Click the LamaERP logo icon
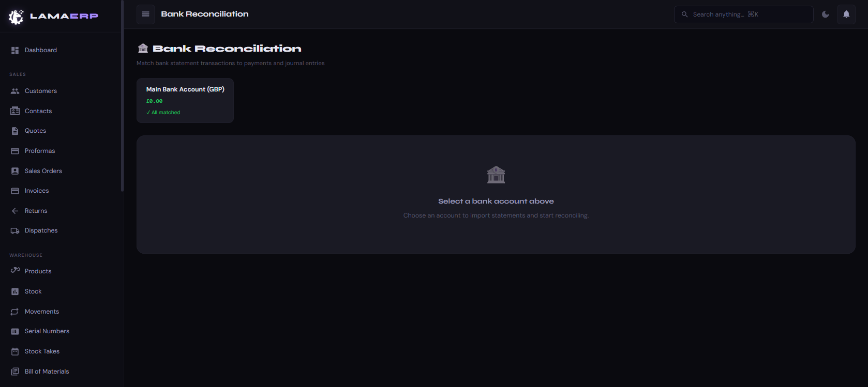Screen dimensions: 868x387 tap(16, 17)
